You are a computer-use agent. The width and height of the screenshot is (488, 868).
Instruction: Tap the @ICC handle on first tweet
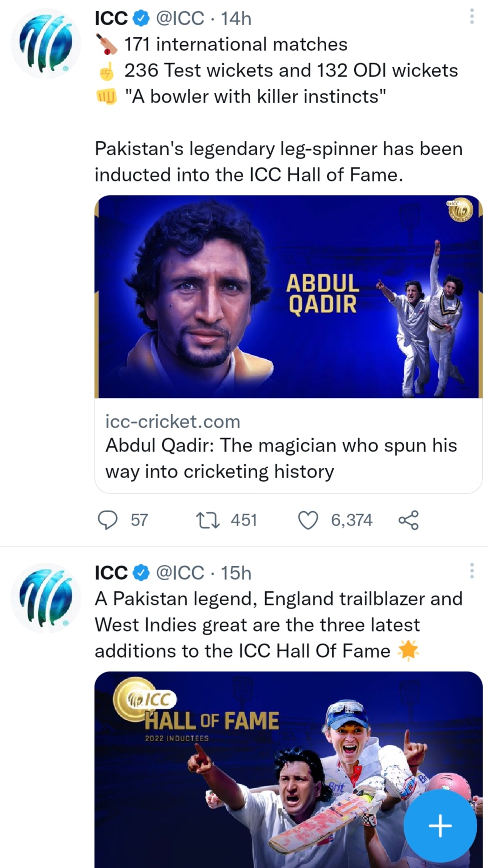pos(180,18)
